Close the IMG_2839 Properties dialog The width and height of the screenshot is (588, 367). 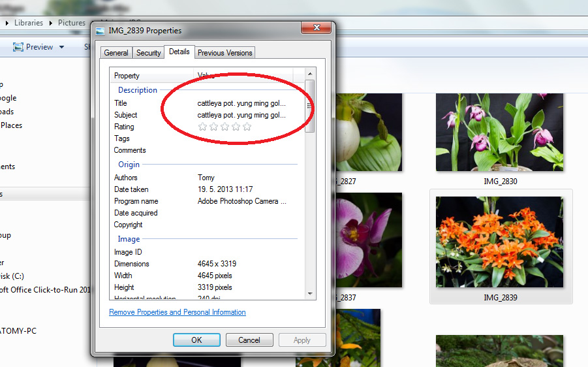pos(317,28)
